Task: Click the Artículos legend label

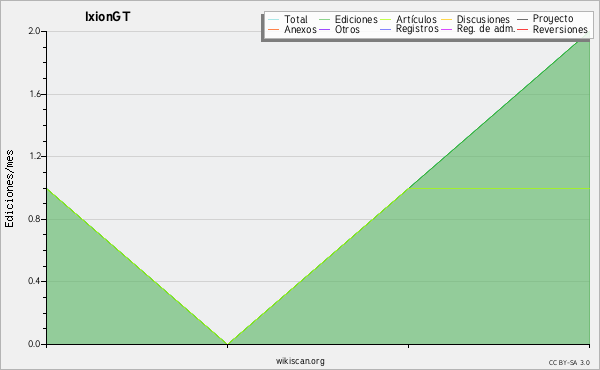Action: tap(416, 19)
